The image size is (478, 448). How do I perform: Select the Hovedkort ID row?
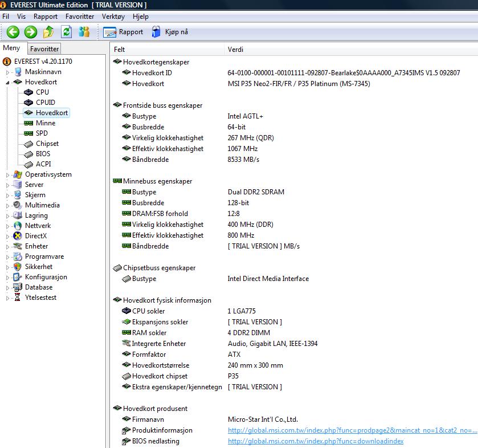click(291, 73)
